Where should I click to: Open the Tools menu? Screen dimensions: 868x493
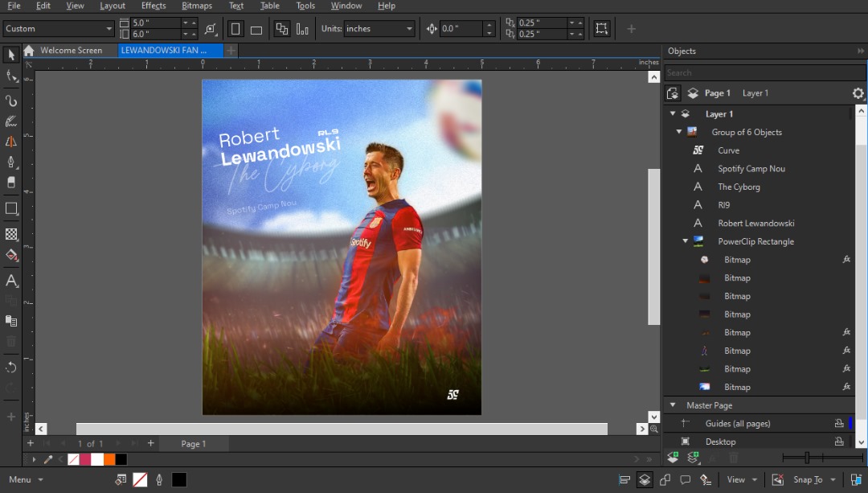pos(305,6)
